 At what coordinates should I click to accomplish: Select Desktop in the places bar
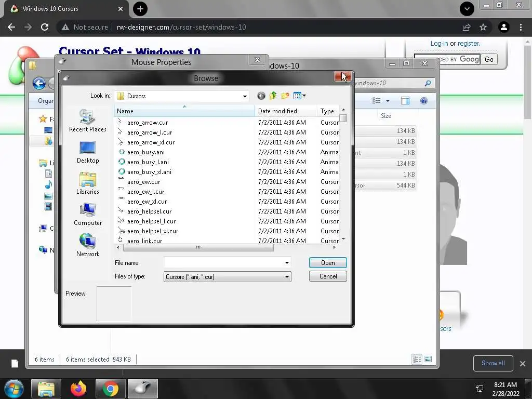(x=87, y=152)
